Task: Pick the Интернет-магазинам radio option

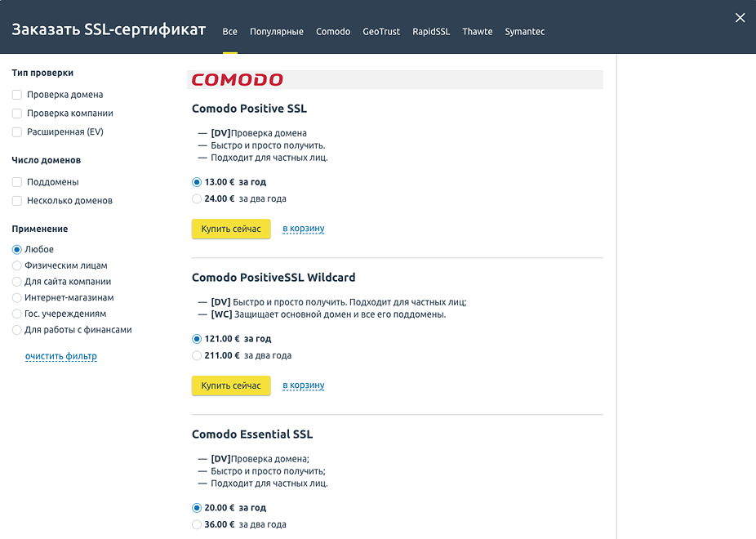Action: pyautogui.click(x=17, y=297)
